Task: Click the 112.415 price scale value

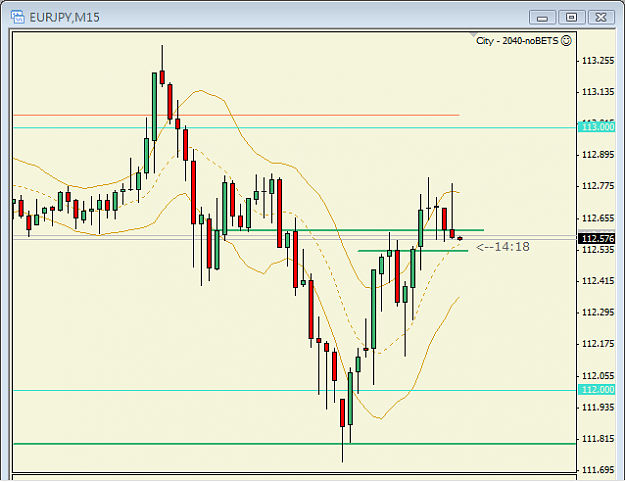Action: (x=598, y=281)
